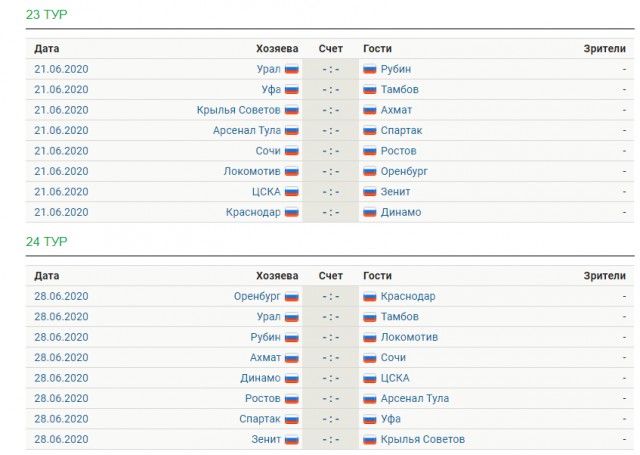Image resolution: width=640 pixels, height=455 pixels.
Task: Open Ахмат guest link in round 23
Action: coord(396,110)
